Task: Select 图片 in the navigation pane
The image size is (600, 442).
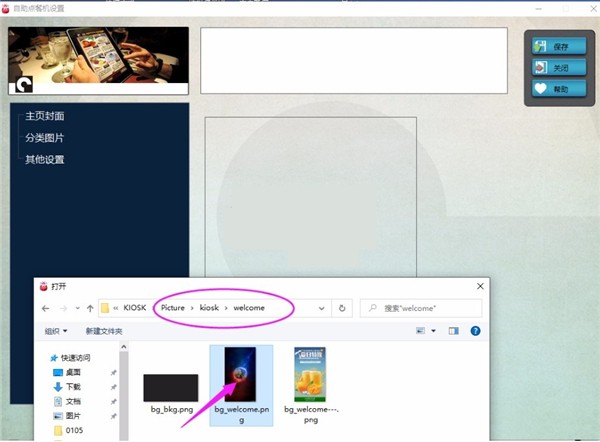Action: [67, 416]
